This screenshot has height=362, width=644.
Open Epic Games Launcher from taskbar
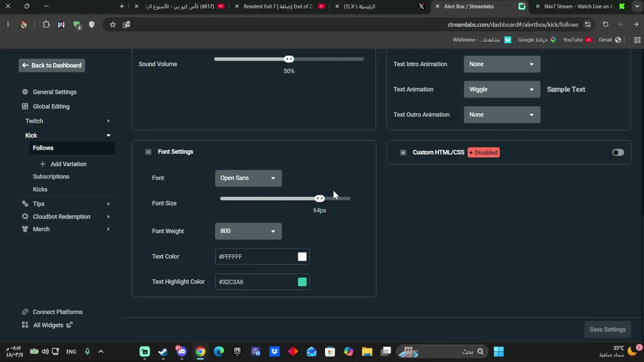coord(237,352)
